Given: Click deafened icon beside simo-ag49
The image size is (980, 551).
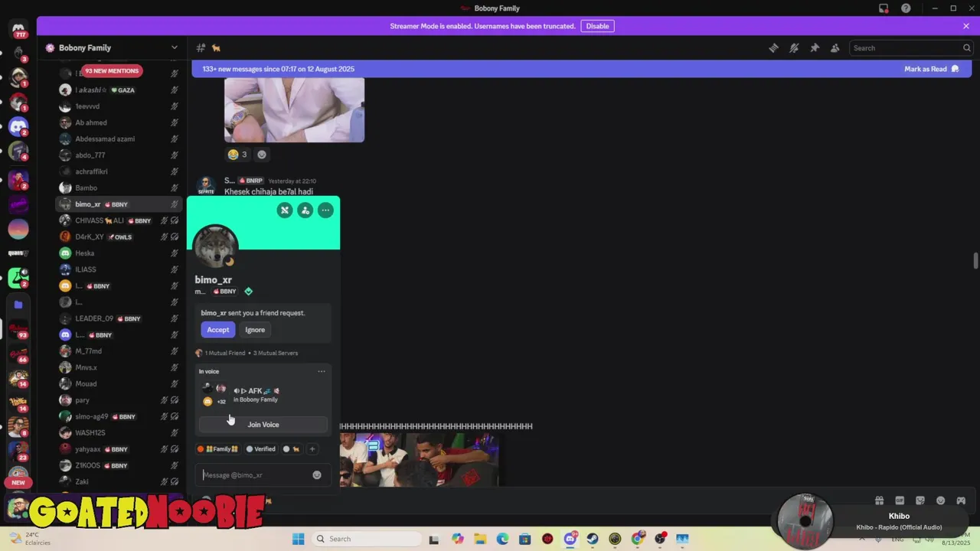Looking at the screenshot, I should pyautogui.click(x=175, y=416).
